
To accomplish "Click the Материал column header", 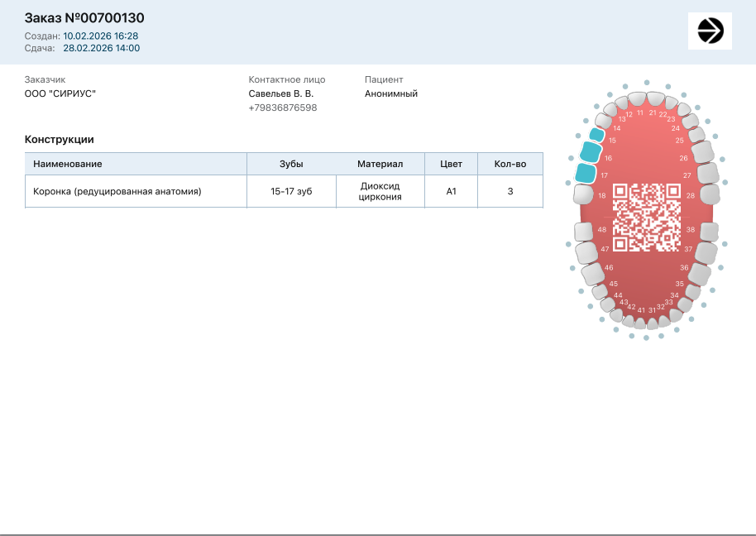I will coord(380,164).
